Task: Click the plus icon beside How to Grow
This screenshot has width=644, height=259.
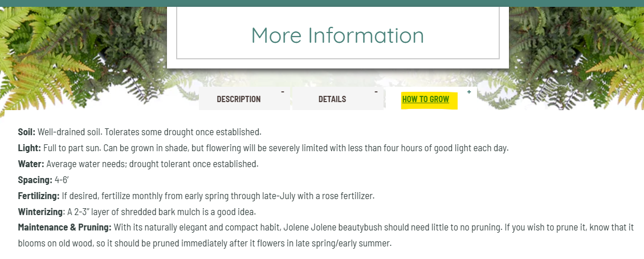Action: (x=469, y=92)
